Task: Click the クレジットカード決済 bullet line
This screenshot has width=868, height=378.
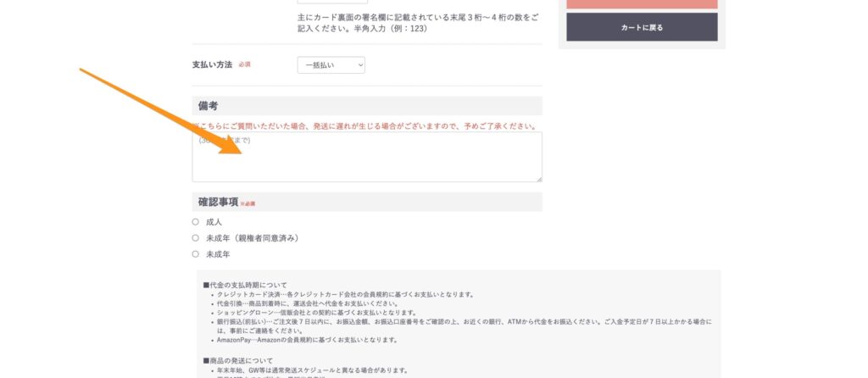Action: [x=346, y=294]
